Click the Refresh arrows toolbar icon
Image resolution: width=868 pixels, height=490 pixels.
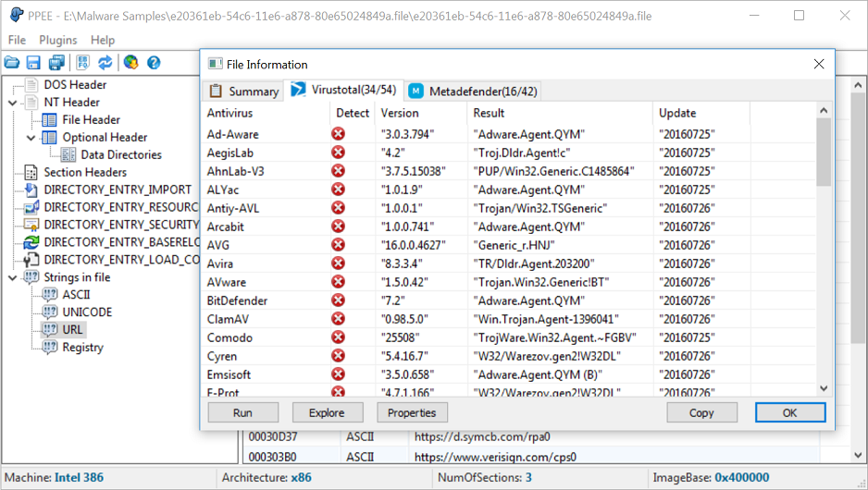pyautogui.click(x=105, y=63)
